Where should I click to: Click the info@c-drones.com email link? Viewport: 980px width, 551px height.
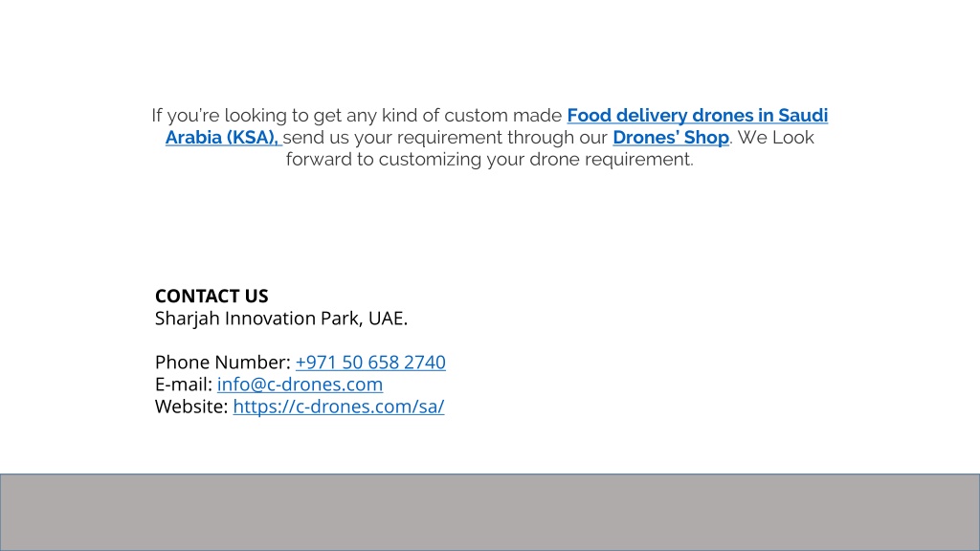click(x=300, y=385)
